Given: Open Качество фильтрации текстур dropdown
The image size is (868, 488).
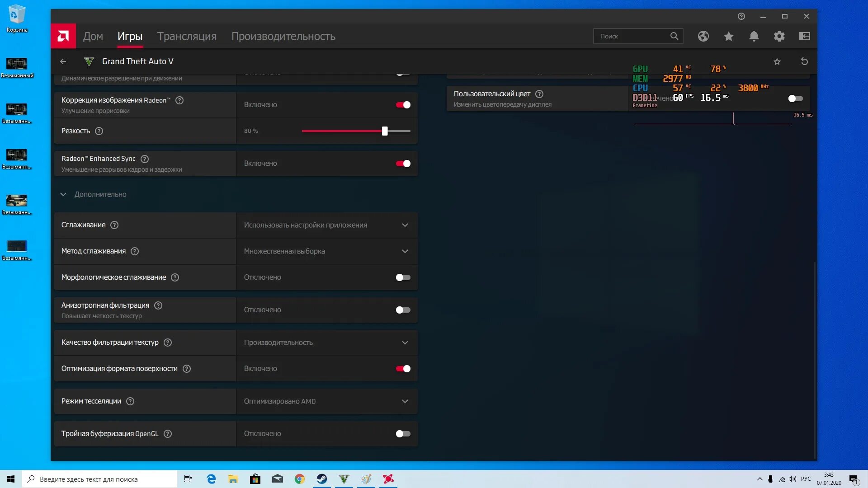Looking at the screenshot, I should point(327,343).
